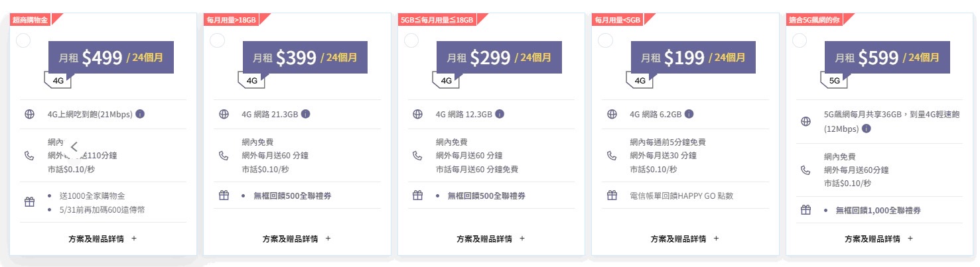This screenshot has width=980, height=267.
Task: Choose the $599 5G plan radio button
Action: (x=800, y=40)
